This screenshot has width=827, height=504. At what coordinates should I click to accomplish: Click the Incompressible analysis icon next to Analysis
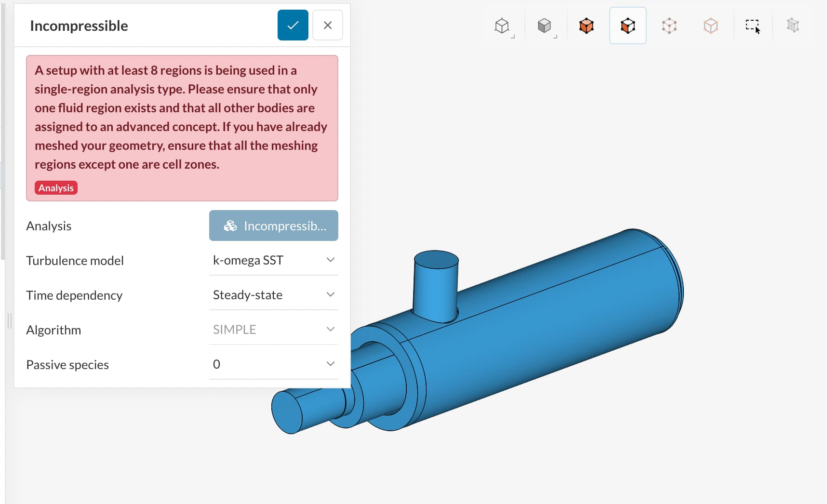[231, 225]
